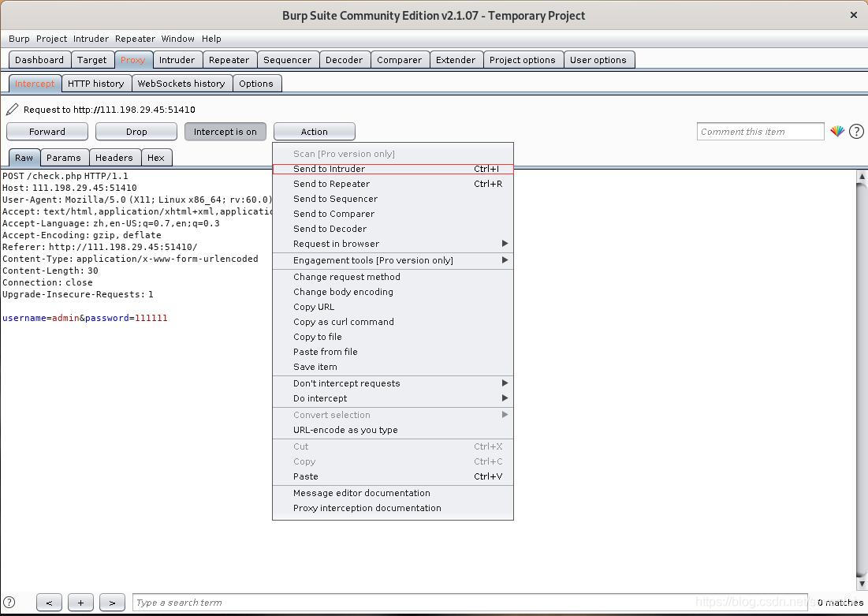The image size is (868, 616).
Task: Open the Action dropdown button
Action: [315, 131]
